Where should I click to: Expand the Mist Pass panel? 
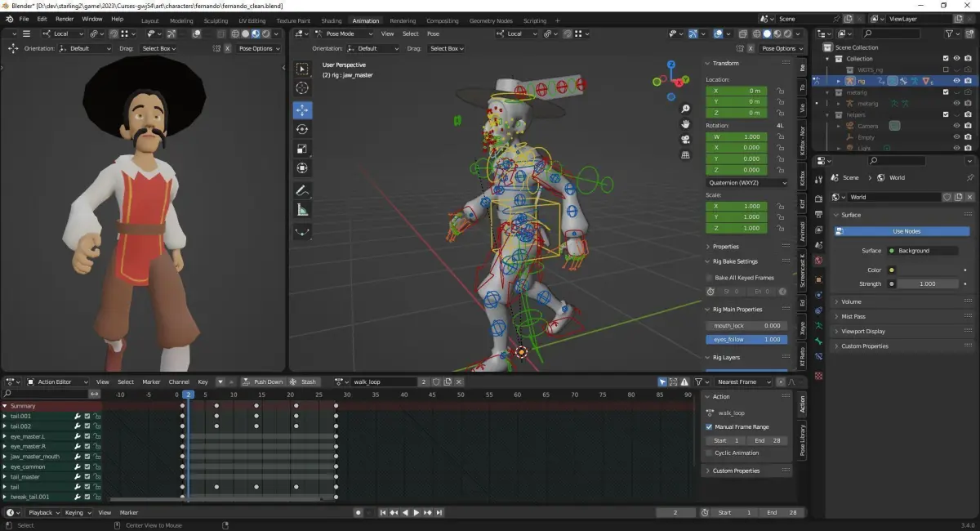click(x=853, y=316)
